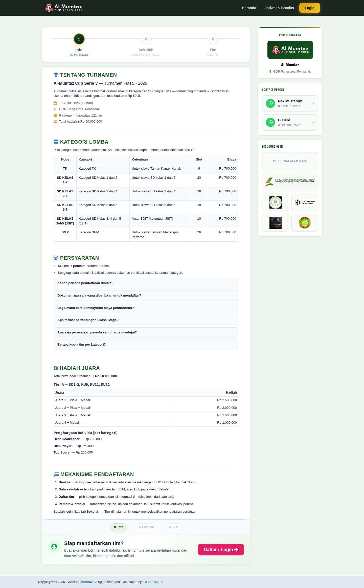Select the locked Tim step icon
The width and height of the screenshot is (364, 588).
point(213,39)
